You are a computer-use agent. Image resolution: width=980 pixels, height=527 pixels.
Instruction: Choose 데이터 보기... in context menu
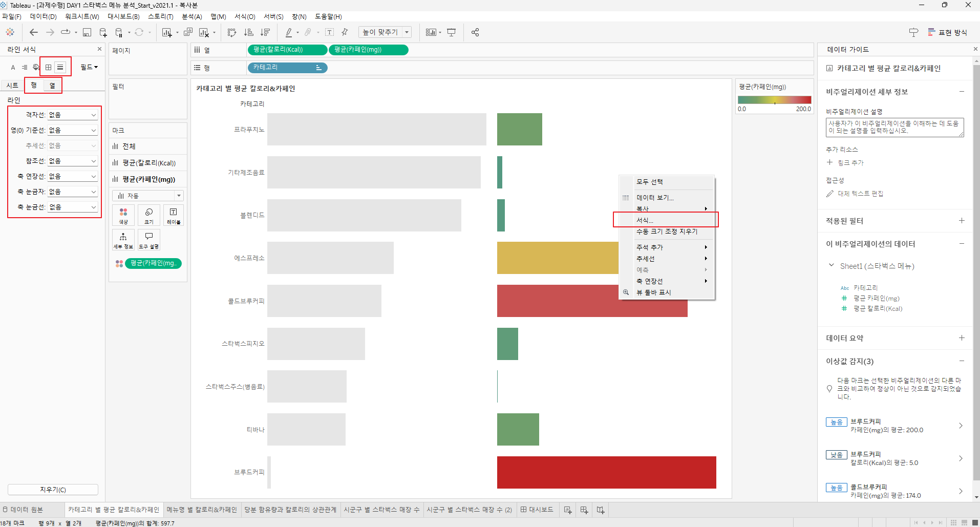667,197
